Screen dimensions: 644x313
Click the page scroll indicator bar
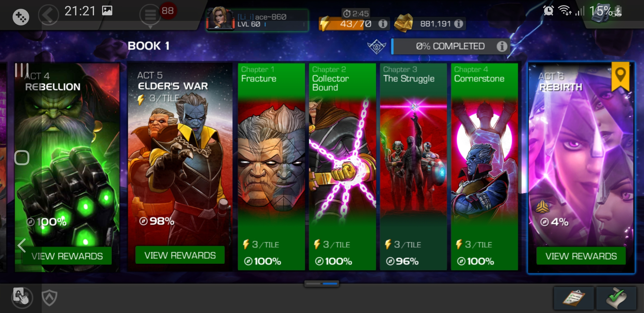322,283
